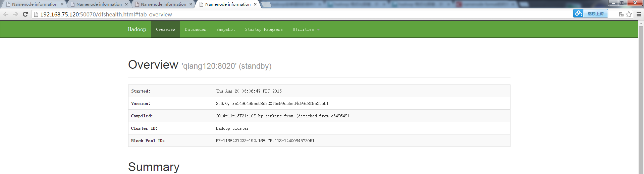Click the 'Version:' row label
Viewport: 644px width, 174px height.
point(141,104)
